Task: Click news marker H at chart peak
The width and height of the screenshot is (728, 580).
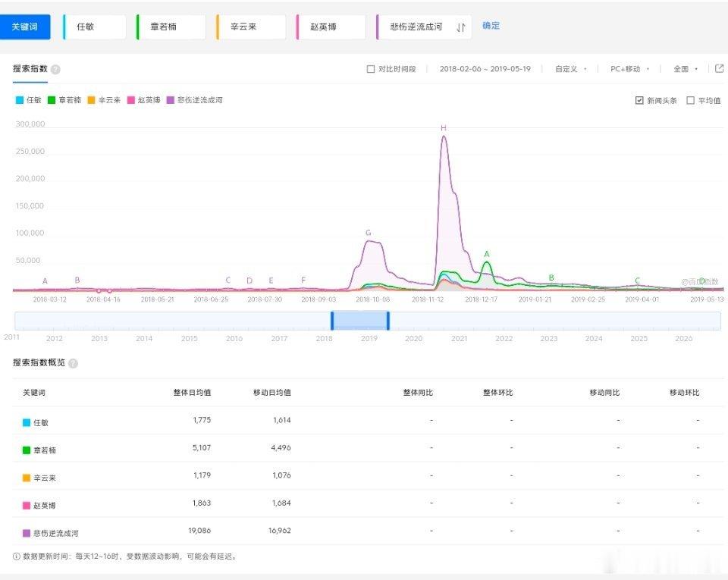Action: point(444,128)
